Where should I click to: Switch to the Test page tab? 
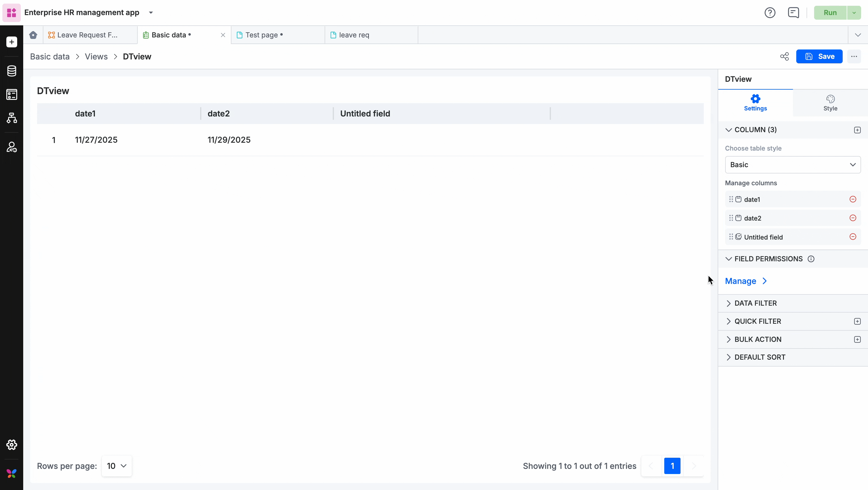pos(262,35)
